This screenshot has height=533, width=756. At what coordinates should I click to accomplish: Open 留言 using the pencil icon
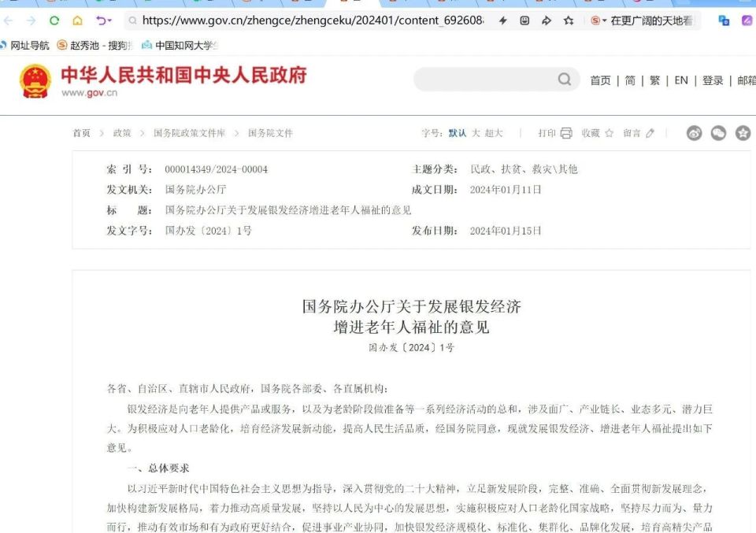coord(650,133)
